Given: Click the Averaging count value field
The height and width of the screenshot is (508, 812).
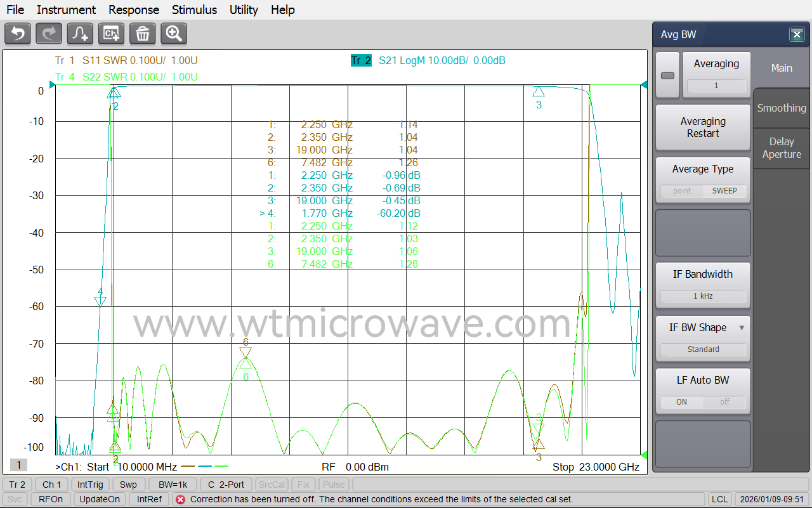Looking at the screenshot, I should [717, 86].
